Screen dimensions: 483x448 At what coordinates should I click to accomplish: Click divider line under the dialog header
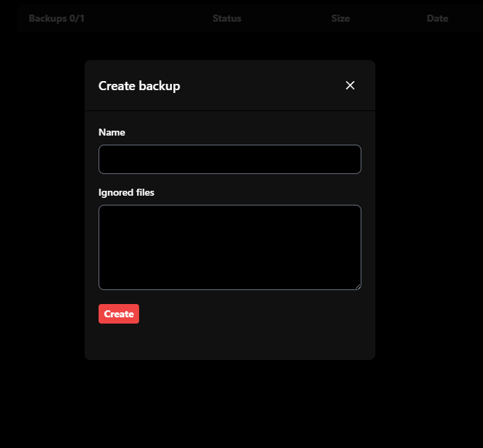[229, 110]
